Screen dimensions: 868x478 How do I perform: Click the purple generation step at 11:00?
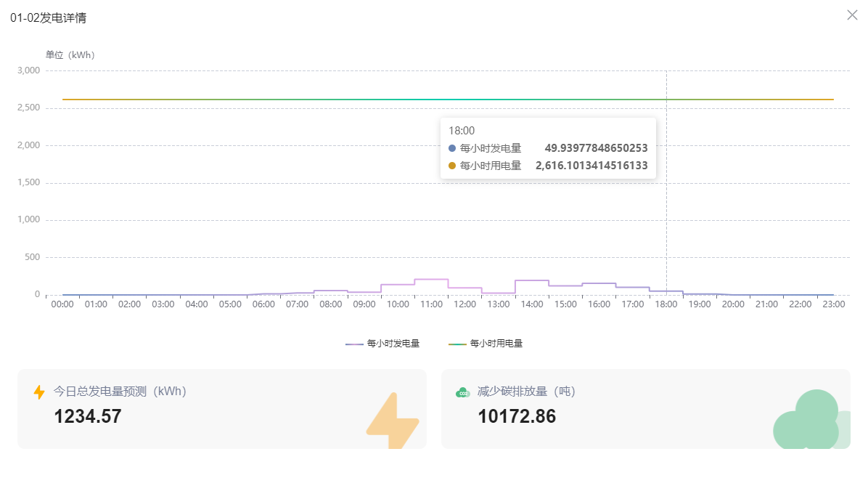tap(431, 279)
